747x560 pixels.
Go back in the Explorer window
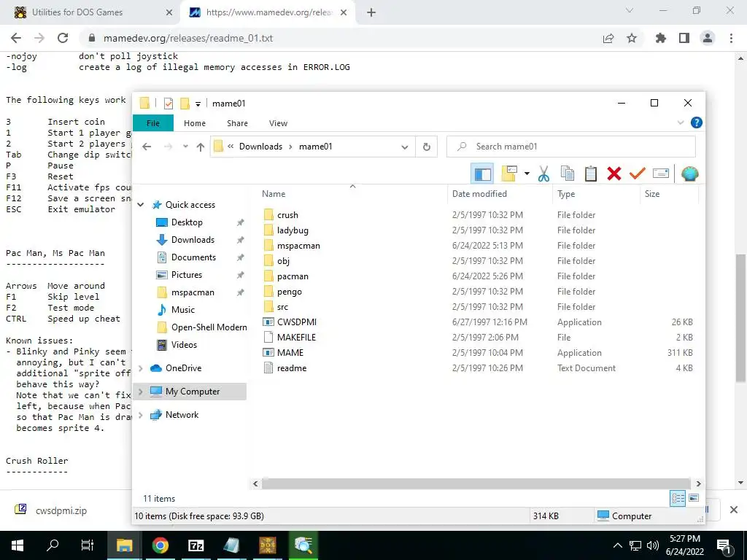[147, 147]
